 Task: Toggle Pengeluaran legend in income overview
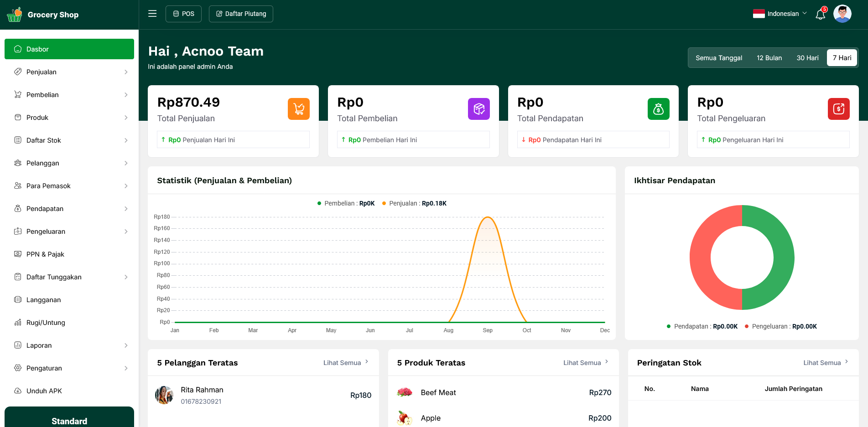780,326
